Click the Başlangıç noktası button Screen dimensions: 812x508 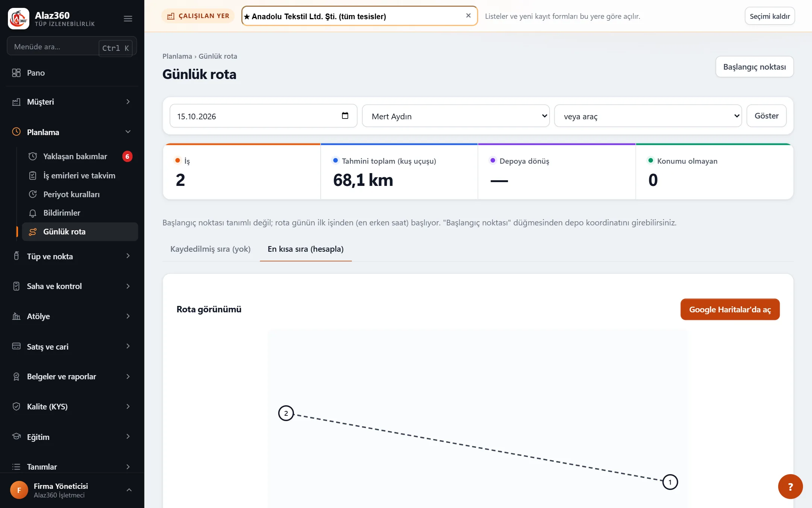tap(754, 67)
